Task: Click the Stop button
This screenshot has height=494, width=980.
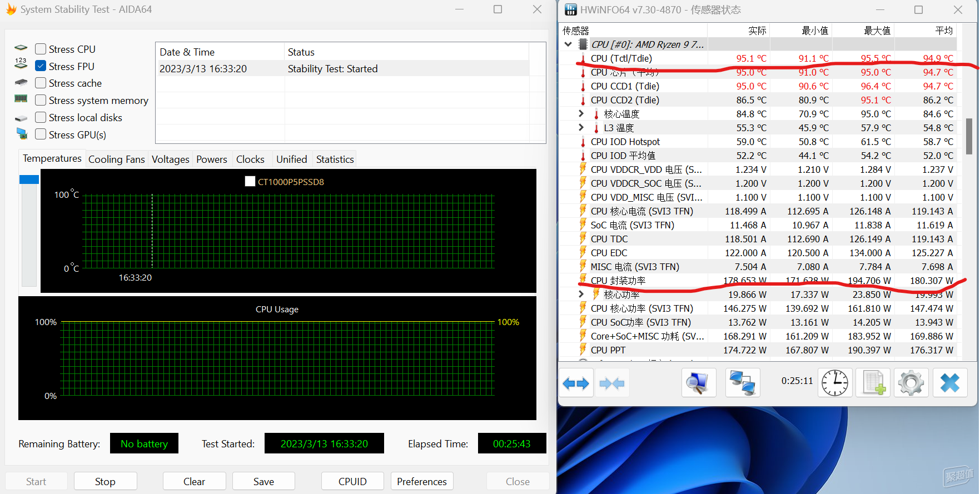Action: pyautogui.click(x=105, y=481)
